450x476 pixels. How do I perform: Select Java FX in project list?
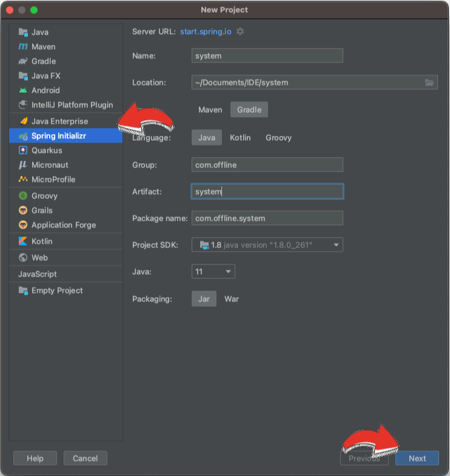(x=66, y=76)
